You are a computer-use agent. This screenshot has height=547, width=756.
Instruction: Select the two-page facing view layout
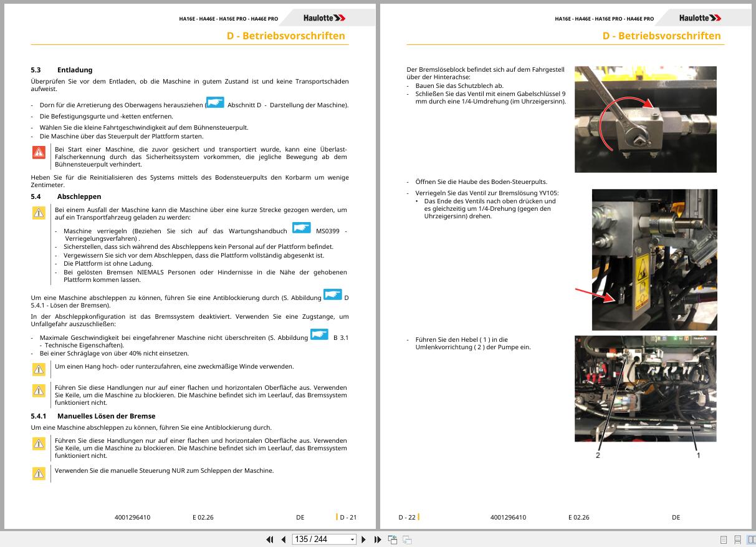[x=751, y=540]
